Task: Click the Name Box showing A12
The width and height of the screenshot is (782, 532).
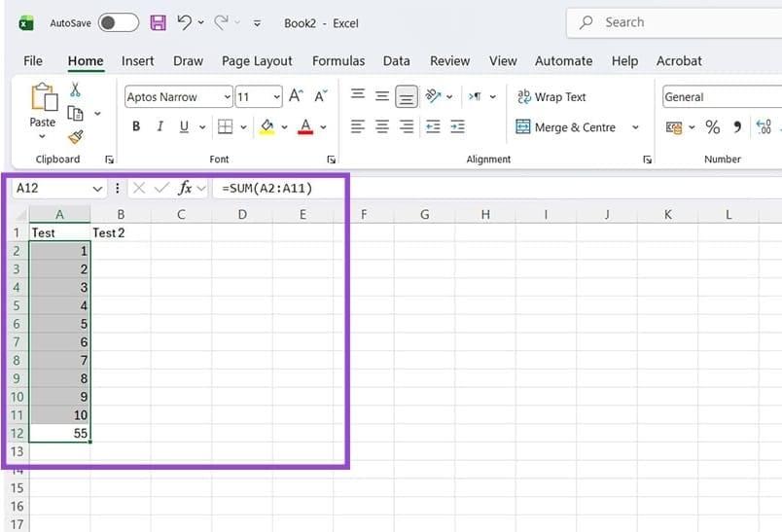Action: (59, 188)
